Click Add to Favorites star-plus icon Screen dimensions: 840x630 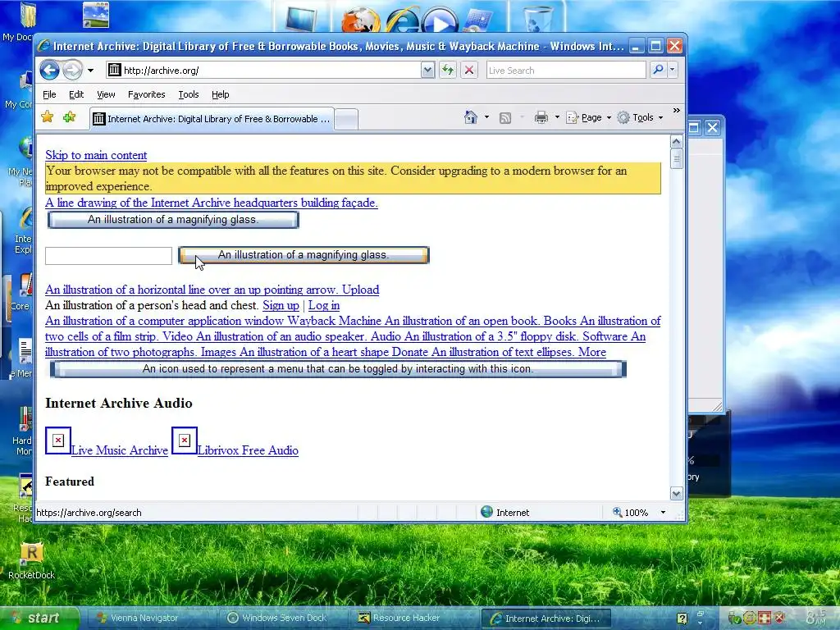(x=69, y=116)
